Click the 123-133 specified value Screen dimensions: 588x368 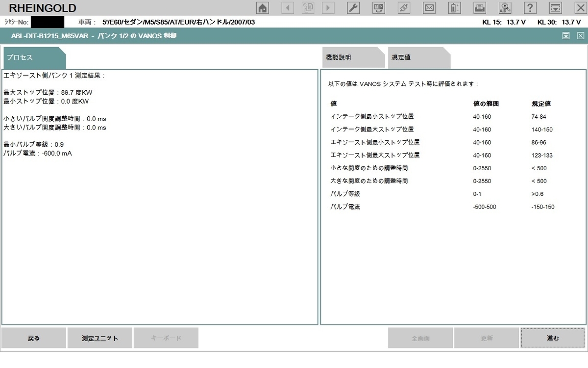(x=541, y=155)
